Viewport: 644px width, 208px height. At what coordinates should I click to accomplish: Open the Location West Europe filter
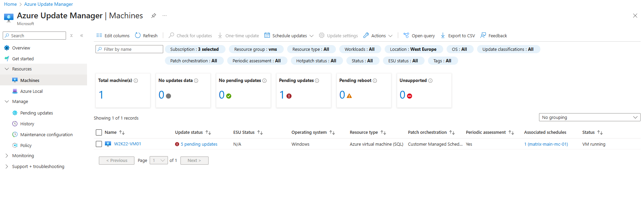point(413,49)
